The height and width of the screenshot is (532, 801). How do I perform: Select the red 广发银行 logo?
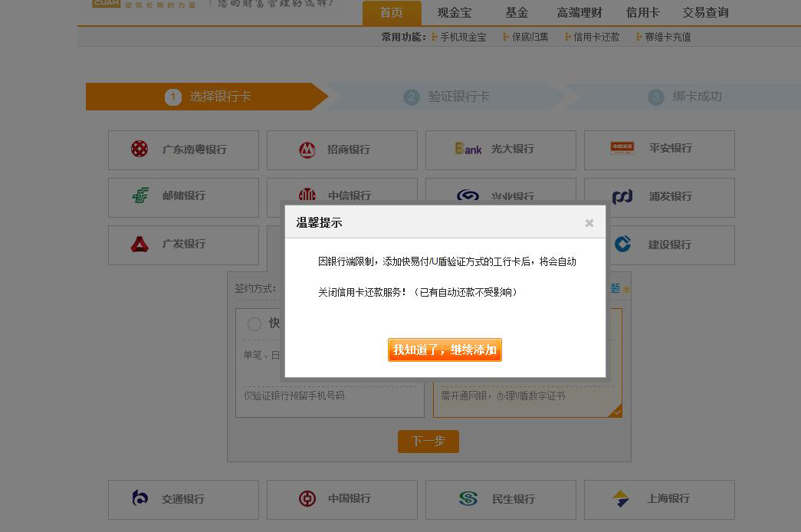click(140, 244)
